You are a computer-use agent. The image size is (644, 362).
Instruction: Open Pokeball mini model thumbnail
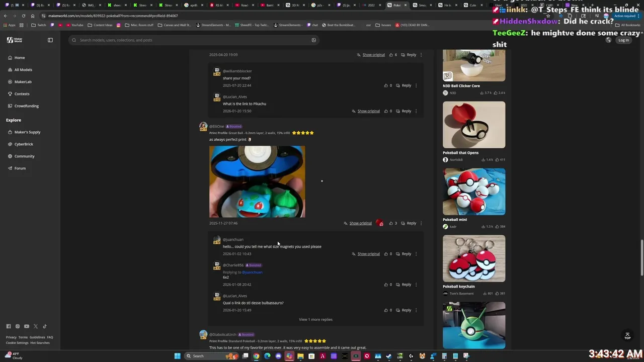(x=474, y=192)
